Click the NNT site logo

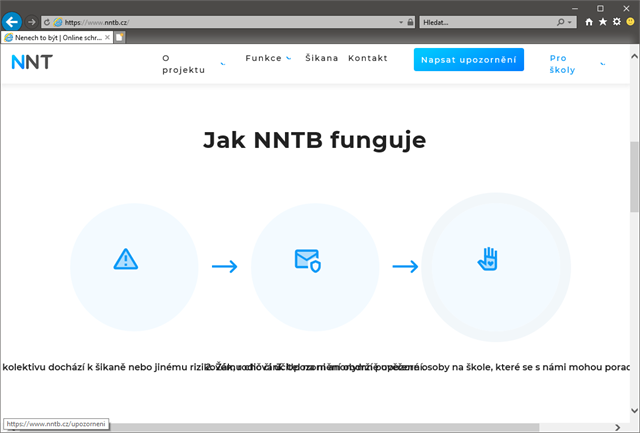[32, 62]
